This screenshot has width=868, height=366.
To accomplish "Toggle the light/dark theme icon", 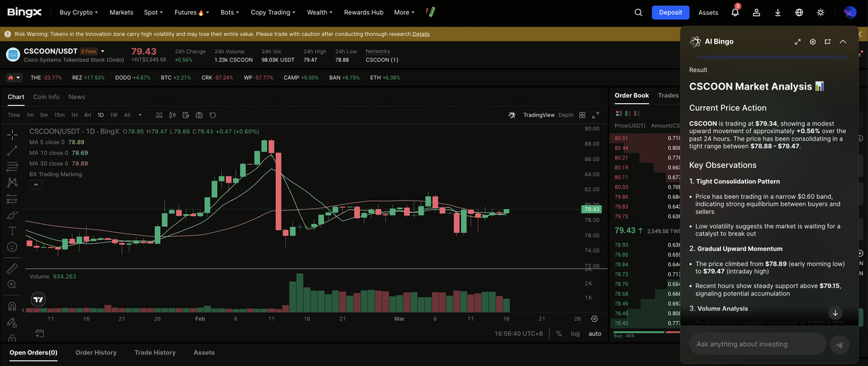I will click(x=821, y=12).
